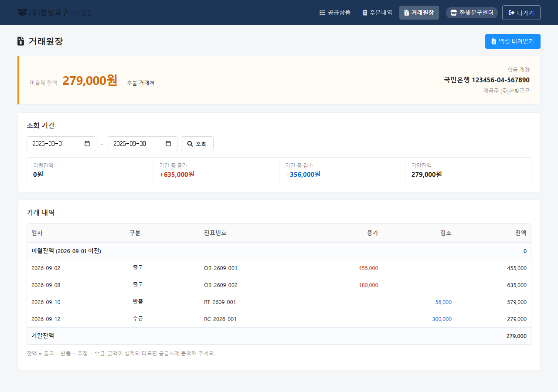
Task: Click the 후불 거래처 badge
Action: click(x=140, y=83)
